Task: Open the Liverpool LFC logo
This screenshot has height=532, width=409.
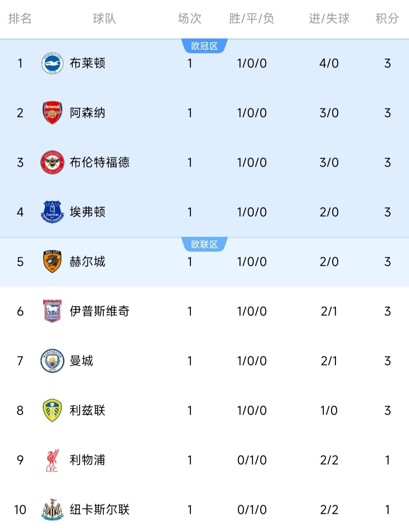Action: pos(52,460)
